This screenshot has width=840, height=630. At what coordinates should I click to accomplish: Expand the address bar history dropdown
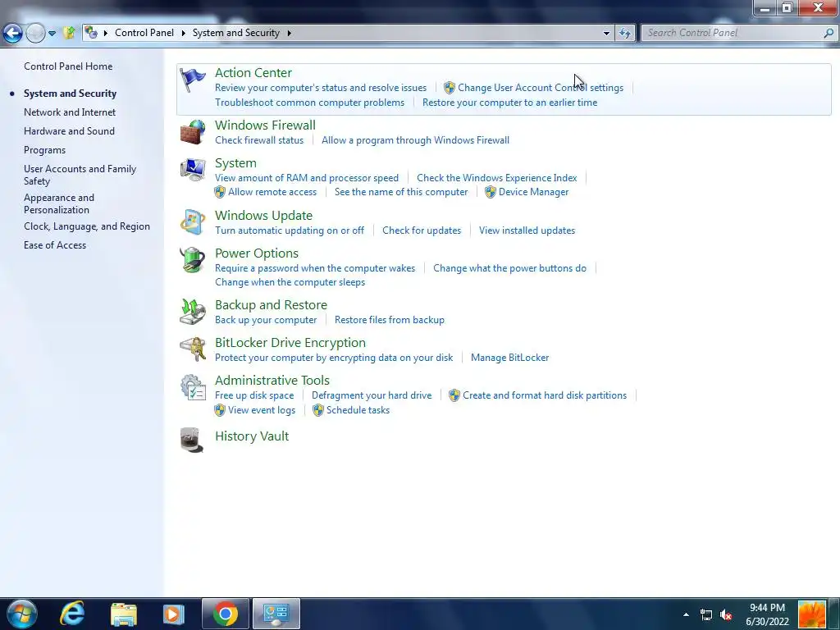coord(606,33)
